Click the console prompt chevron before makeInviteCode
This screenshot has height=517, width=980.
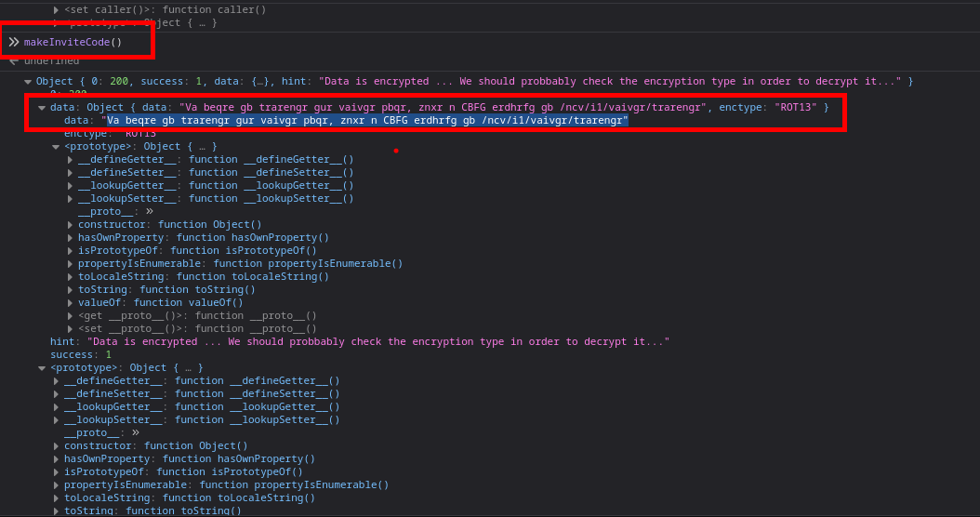point(14,42)
